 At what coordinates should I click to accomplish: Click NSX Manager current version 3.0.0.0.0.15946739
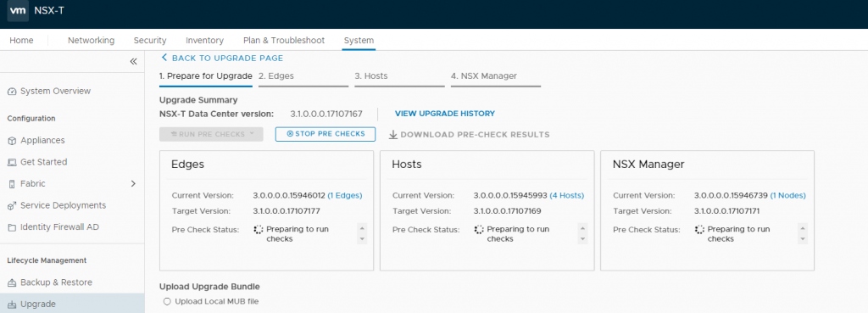tap(732, 196)
